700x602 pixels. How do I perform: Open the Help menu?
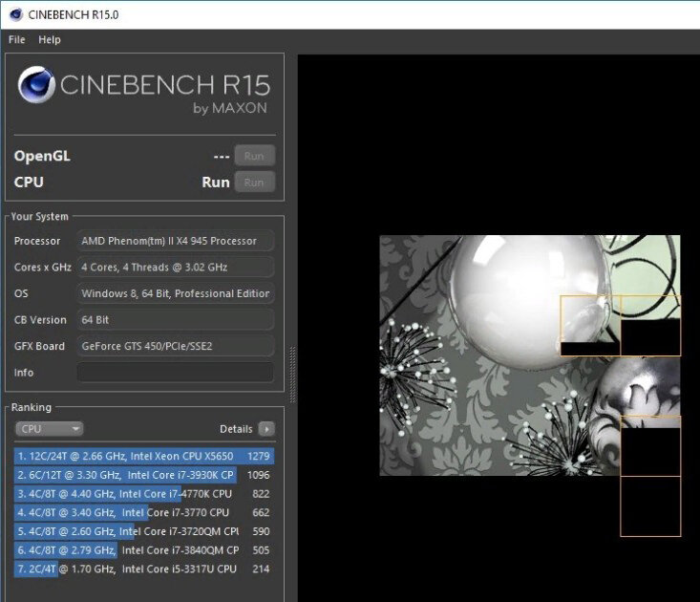tap(49, 40)
